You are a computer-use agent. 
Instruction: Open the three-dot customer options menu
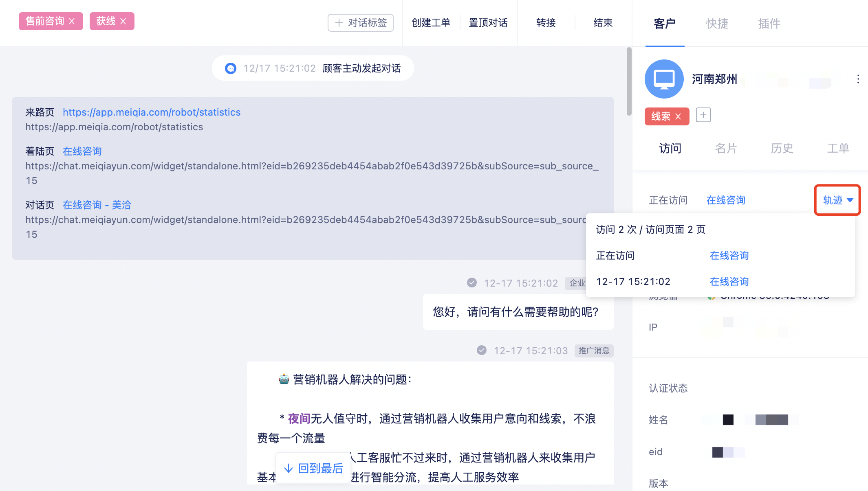click(x=858, y=79)
